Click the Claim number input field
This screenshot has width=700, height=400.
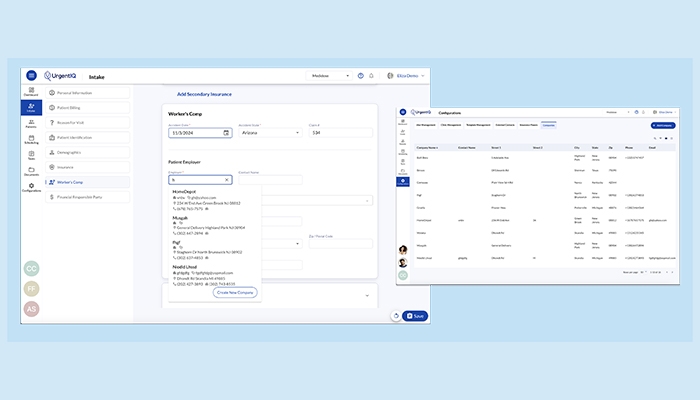pos(341,133)
